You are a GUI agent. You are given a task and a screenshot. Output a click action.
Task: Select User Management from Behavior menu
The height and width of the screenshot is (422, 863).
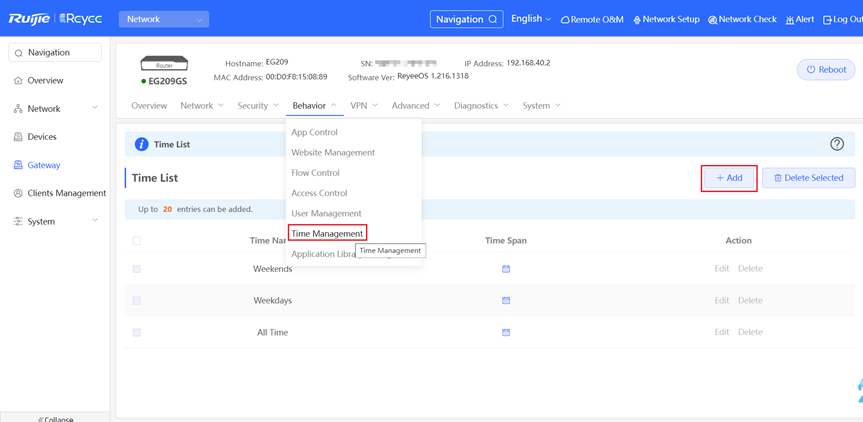click(326, 213)
